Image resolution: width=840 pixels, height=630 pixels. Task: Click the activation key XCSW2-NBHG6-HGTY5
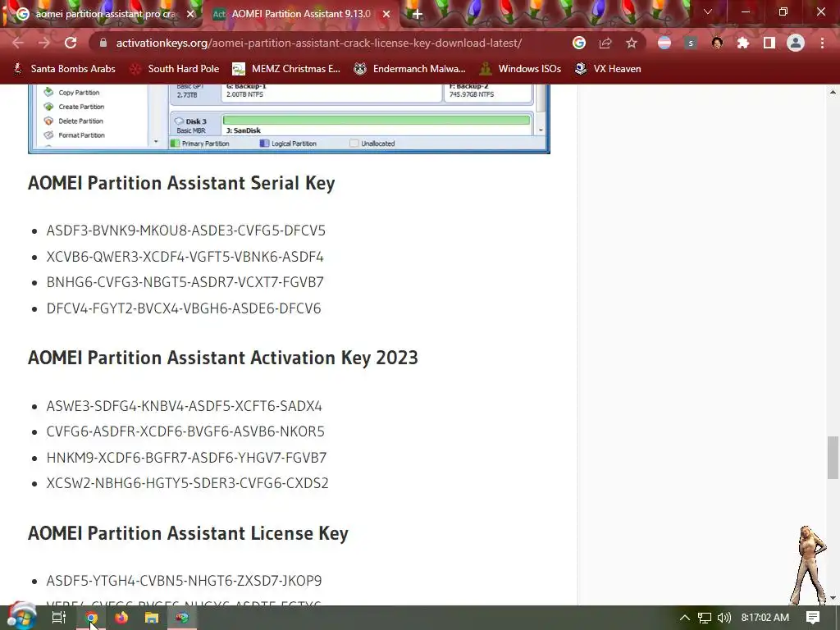pos(188,482)
